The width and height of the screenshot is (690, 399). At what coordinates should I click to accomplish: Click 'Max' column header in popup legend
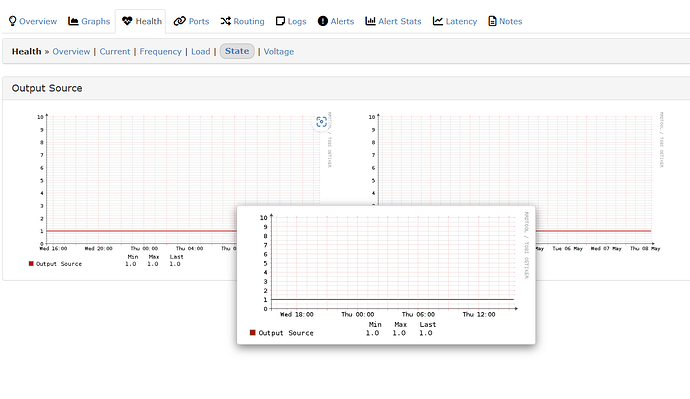coord(400,324)
